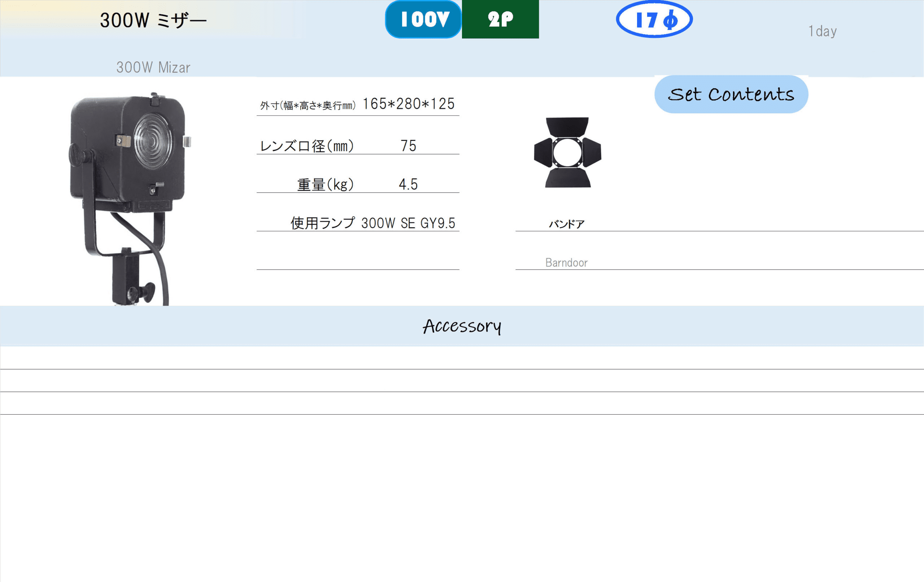Image resolution: width=924 pixels, height=582 pixels.
Task: Click the green 2P plug badge
Action: (x=500, y=19)
